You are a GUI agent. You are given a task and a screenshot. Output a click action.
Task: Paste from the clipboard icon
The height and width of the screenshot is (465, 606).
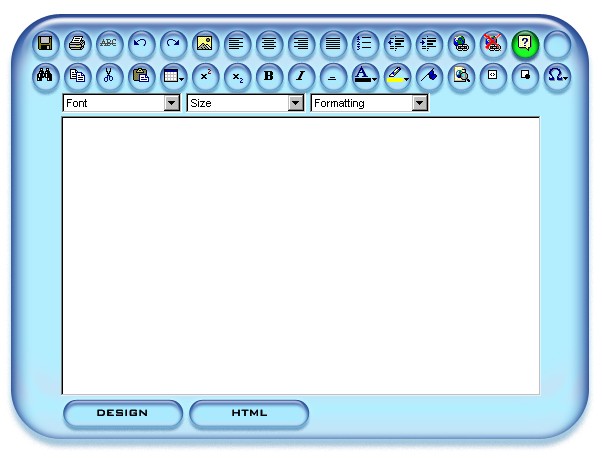coord(141,76)
